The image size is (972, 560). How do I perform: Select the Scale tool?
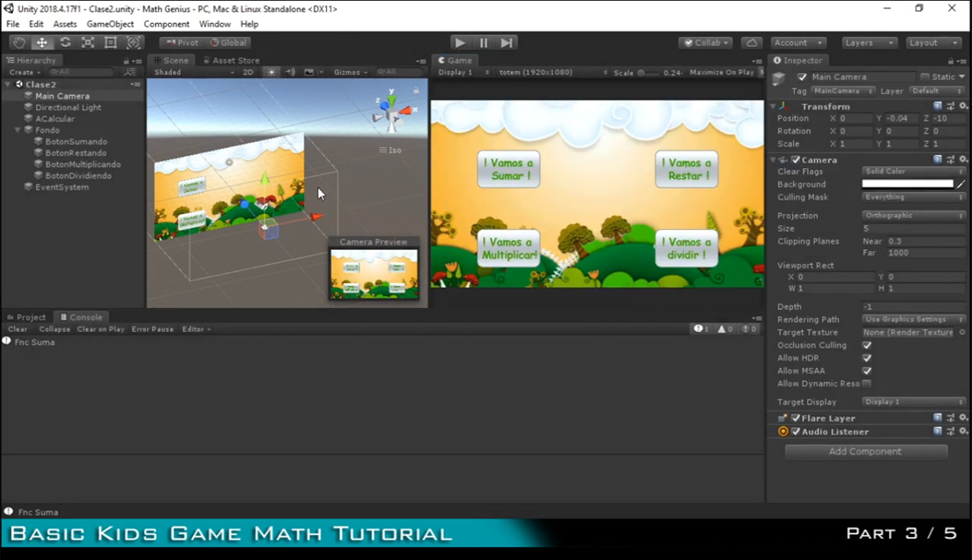[x=88, y=42]
